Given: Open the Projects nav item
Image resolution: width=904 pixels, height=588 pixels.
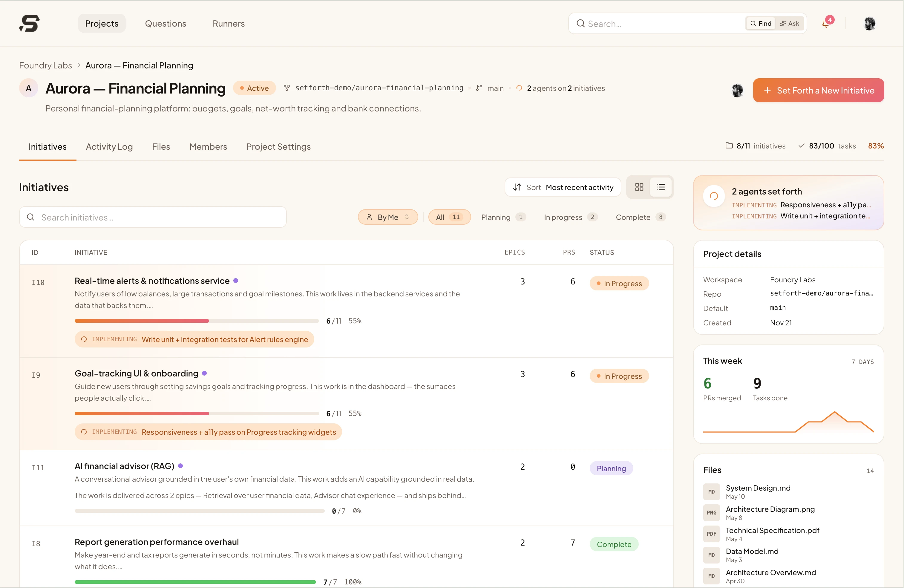Looking at the screenshot, I should coord(102,24).
